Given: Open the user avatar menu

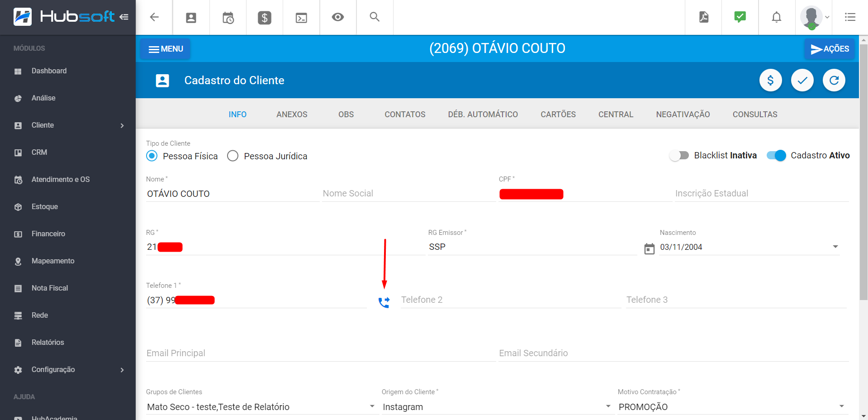Looking at the screenshot, I should pos(811,17).
